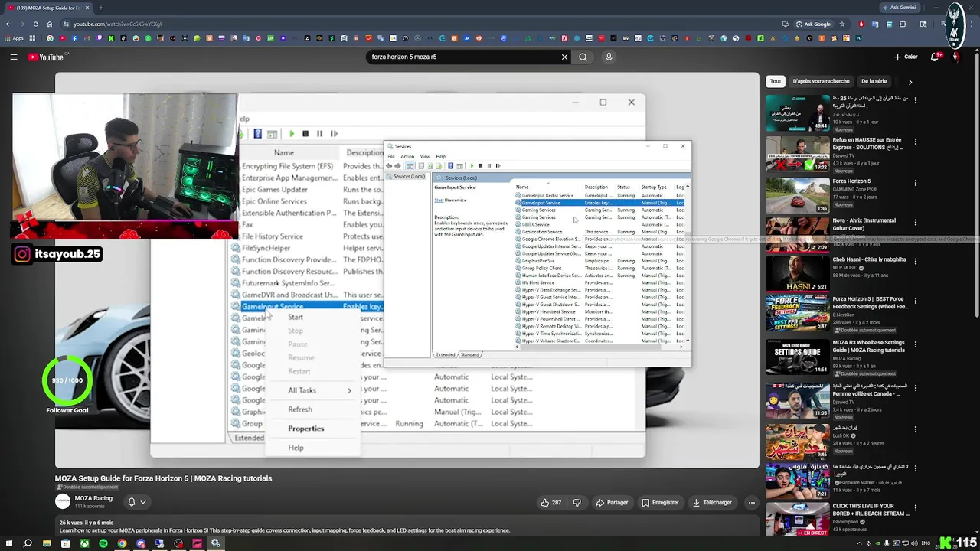Click the MOZA Racing channel avatar
The height and width of the screenshot is (551, 980).
63,502
